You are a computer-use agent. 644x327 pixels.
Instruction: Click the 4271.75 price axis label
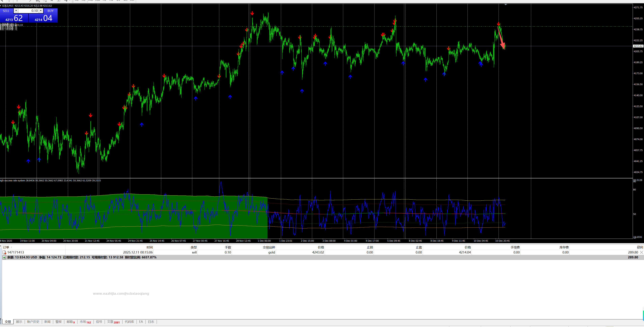click(x=638, y=7)
